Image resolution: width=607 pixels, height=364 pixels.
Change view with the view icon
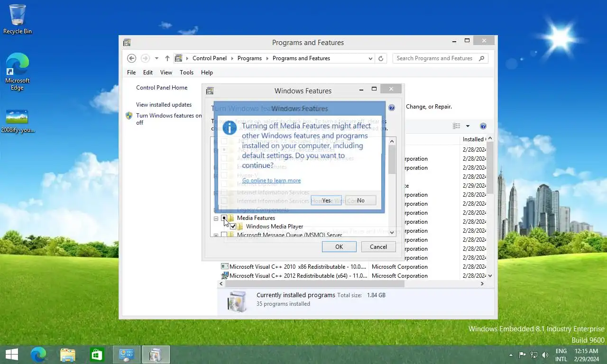(x=456, y=126)
